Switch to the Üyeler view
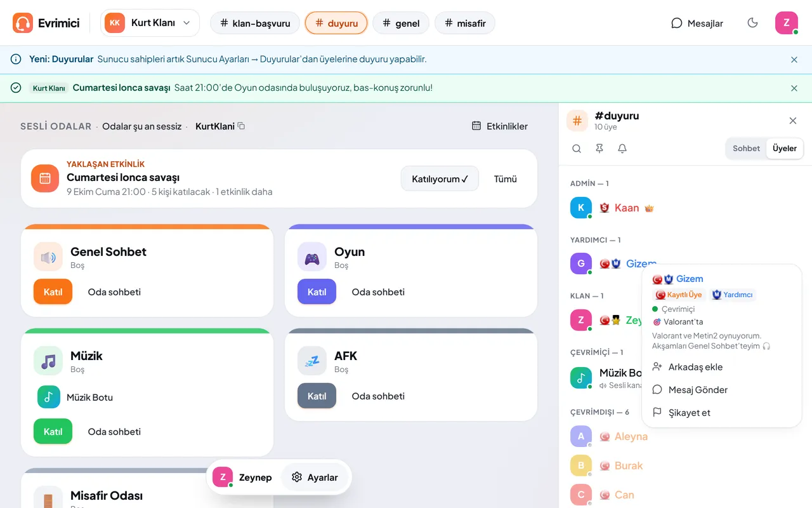The image size is (812, 508). coord(785,149)
